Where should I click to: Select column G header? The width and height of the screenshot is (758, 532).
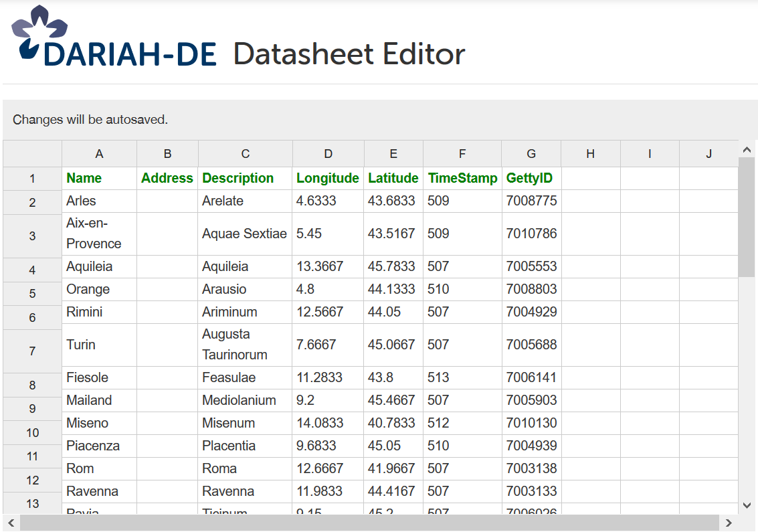[531, 154]
